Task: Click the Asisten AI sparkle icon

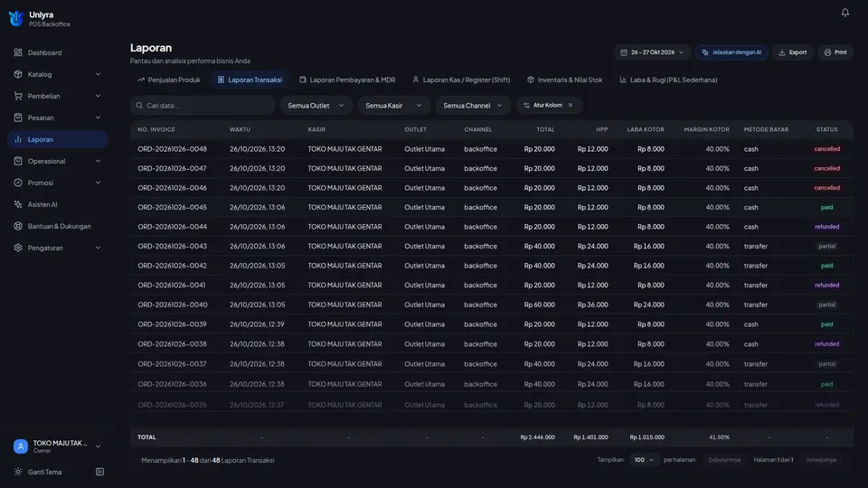Action: (18, 204)
